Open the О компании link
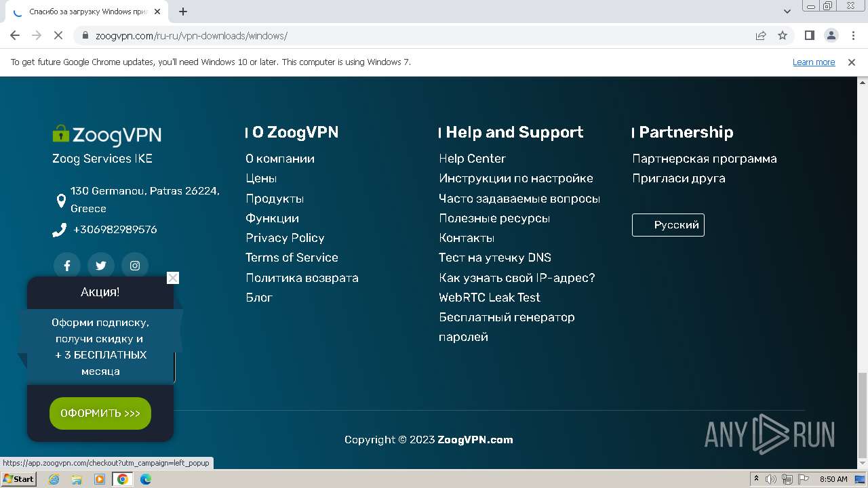Screen dimensions: 868x488 280,159
